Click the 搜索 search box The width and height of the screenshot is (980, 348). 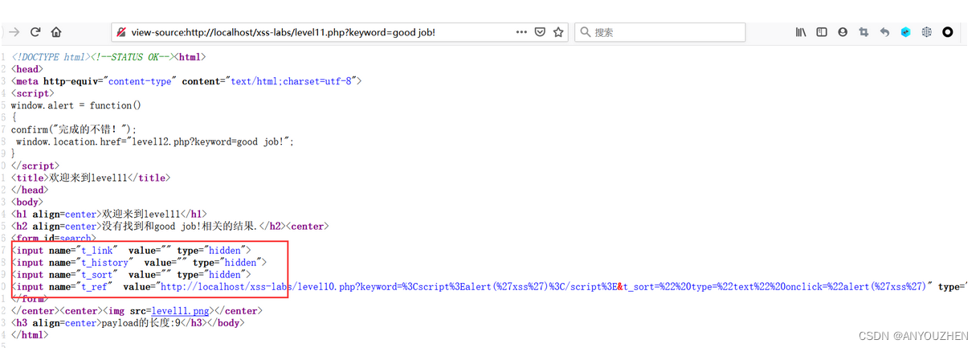(659, 32)
